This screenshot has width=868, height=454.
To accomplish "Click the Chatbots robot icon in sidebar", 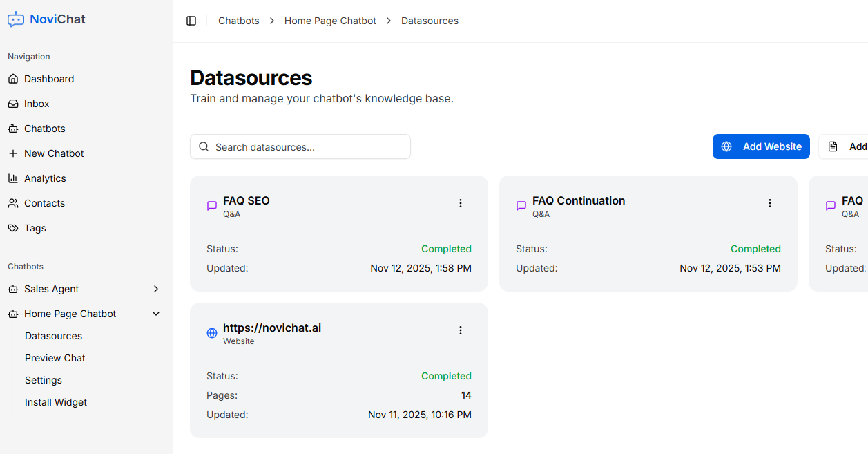I will point(13,128).
